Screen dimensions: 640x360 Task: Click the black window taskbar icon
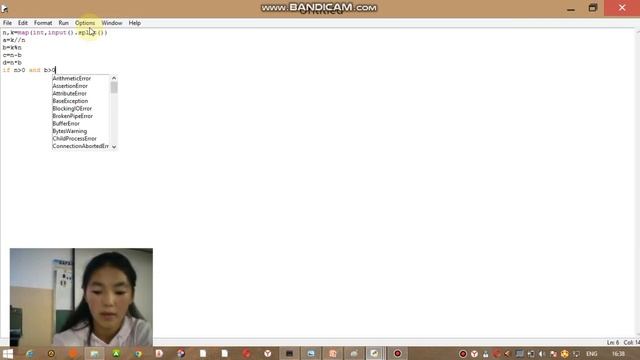[x=289, y=353]
